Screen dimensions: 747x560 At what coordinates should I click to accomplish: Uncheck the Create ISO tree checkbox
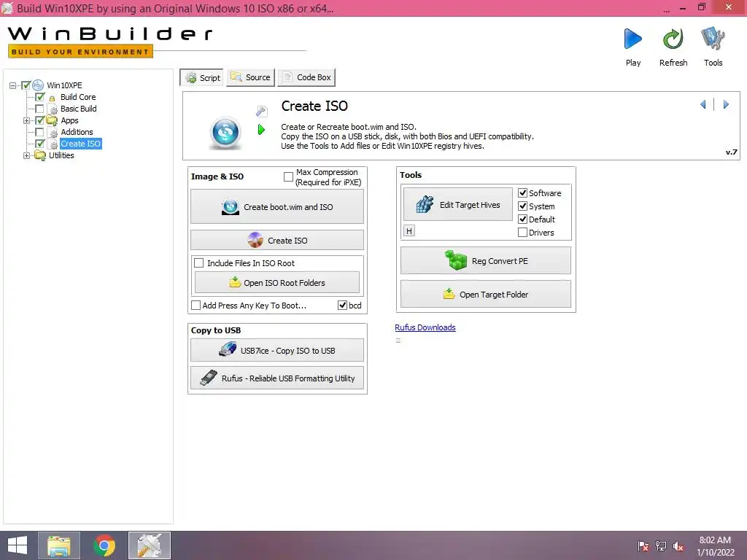[x=39, y=144]
